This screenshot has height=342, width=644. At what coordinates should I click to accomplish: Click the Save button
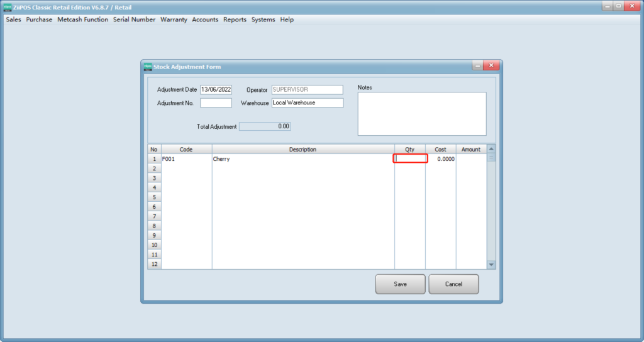pyautogui.click(x=400, y=284)
